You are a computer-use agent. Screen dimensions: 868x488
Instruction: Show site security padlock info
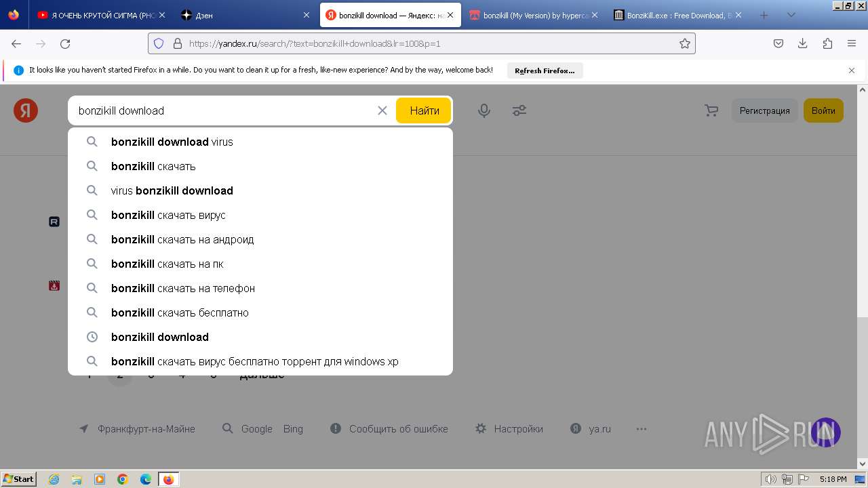[x=178, y=43]
